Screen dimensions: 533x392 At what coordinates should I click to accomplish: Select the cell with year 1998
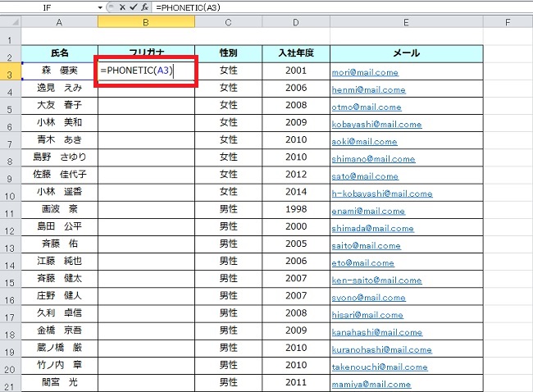[296, 211]
